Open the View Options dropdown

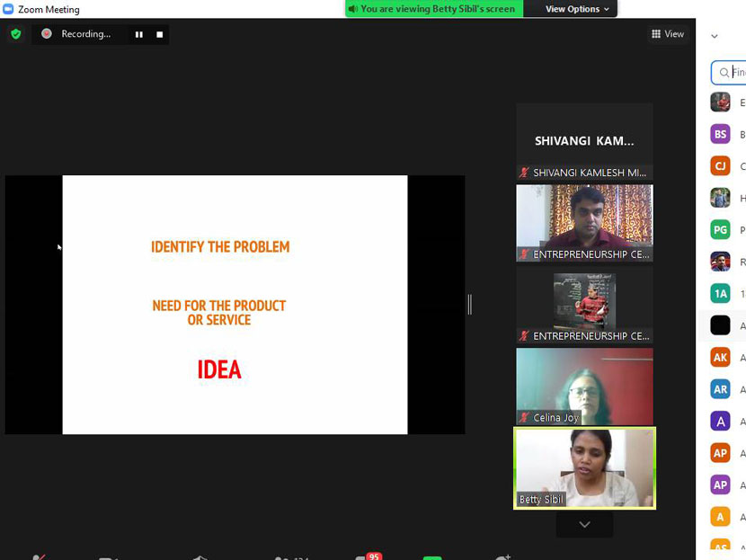[x=577, y=9]
